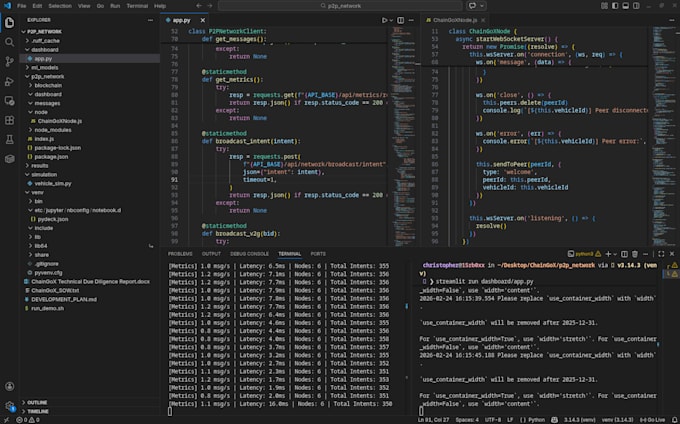Expand the results folder
This screenshot has height=424, width=680.
[x=39, y=166]
